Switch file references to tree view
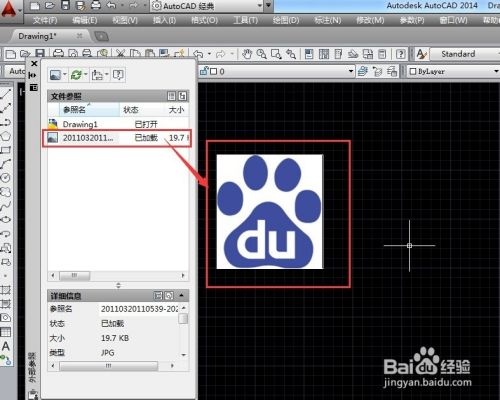Viewport: 500px width, 400px height. click(x=182, y=96)
